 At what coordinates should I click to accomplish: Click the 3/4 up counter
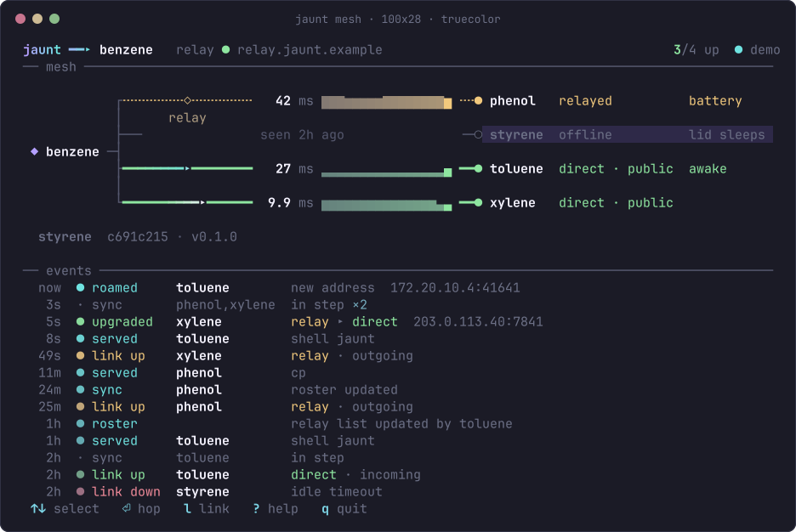[x=696, y=49]
